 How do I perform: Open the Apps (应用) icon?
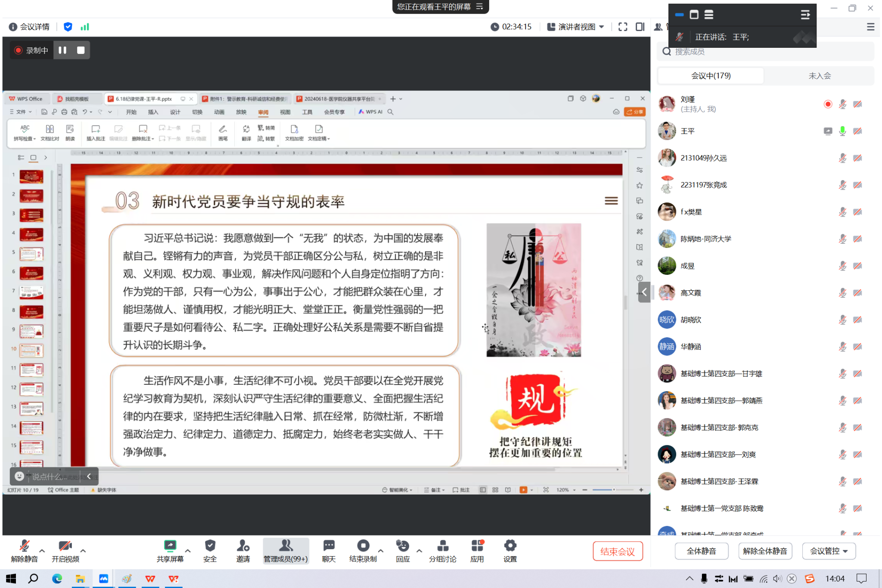(477, 546)
